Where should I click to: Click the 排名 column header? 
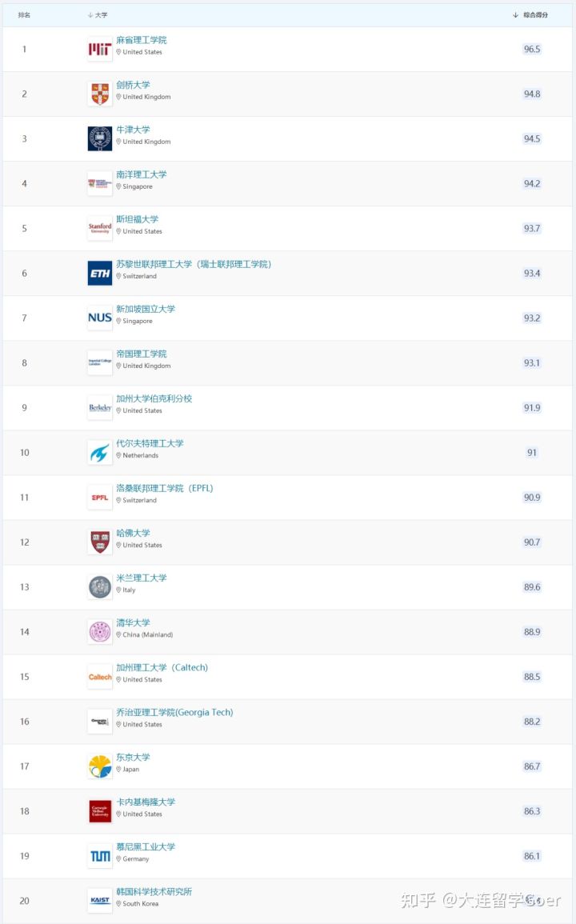(24, 14)
